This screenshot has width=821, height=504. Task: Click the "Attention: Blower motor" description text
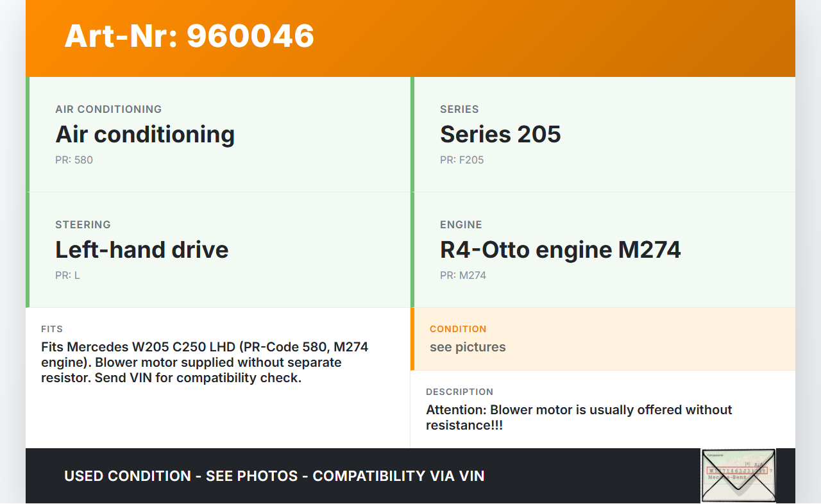click(579, 417)
